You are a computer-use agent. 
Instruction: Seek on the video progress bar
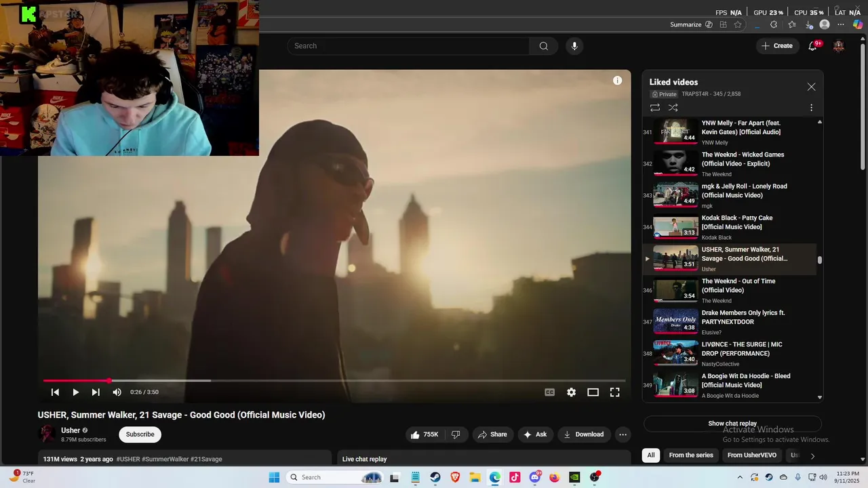(x=334, y=381)
